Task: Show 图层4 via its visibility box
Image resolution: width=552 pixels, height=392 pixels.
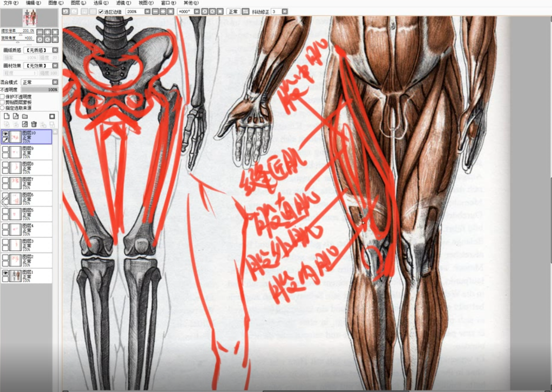Action: point(5,227)
